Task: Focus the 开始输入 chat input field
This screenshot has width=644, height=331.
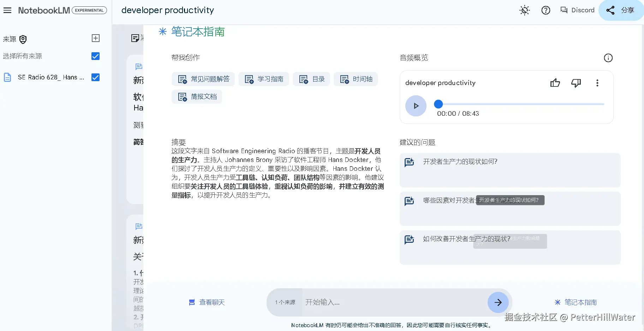Action: [x=394, y=302]
